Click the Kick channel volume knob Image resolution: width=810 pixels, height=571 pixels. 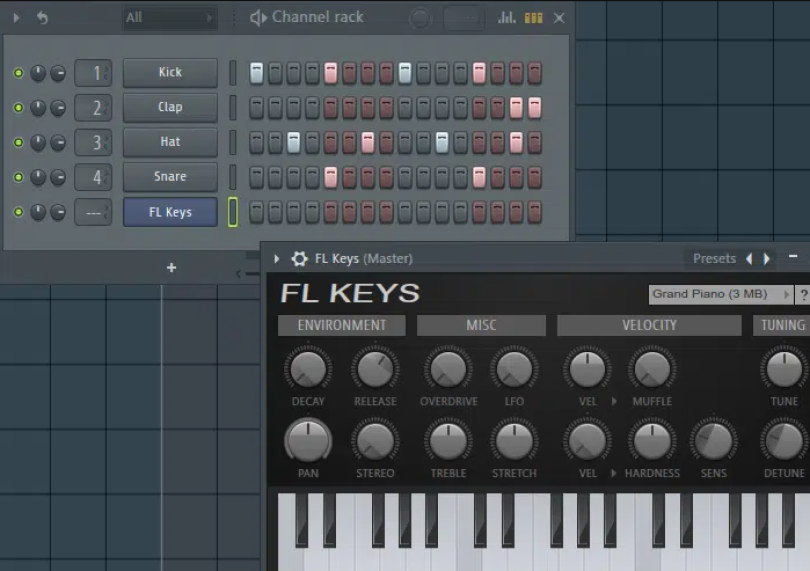click(58, 73)
